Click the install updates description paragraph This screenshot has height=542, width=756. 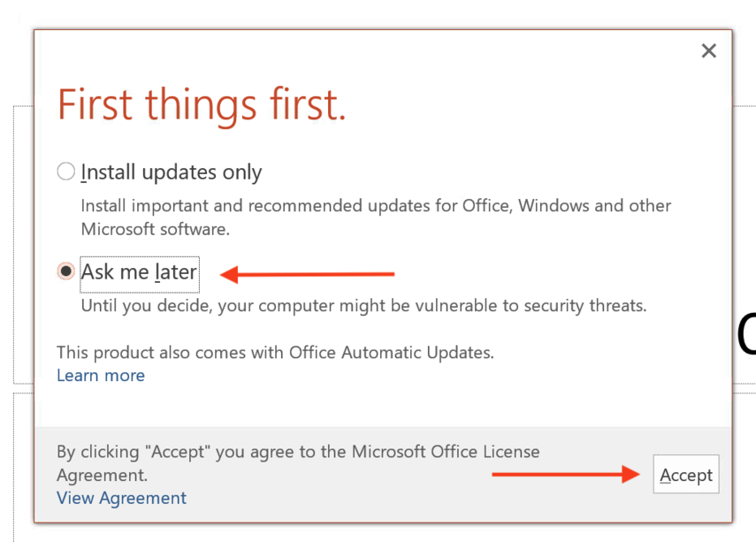(376, 217)
